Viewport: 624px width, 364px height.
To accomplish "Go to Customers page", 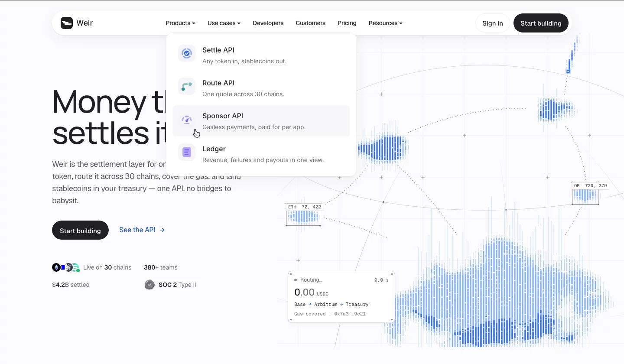I will 311,23.
